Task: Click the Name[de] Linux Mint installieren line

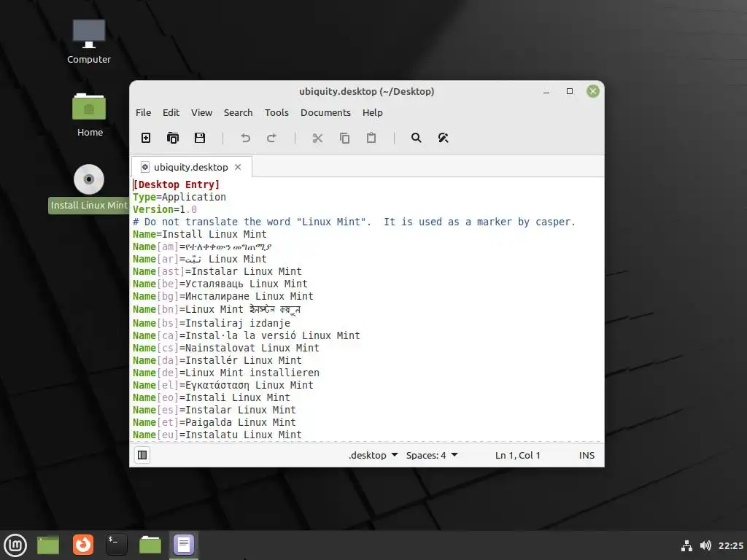Action: 226,373
